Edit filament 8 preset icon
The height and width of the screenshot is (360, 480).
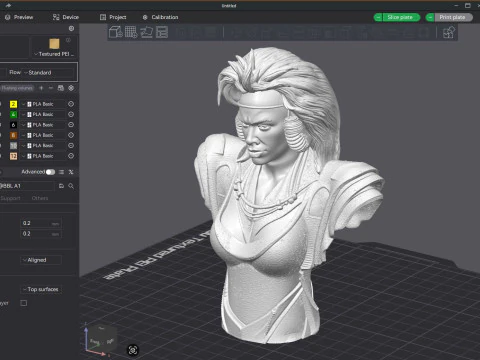click(x=71, y=135)
